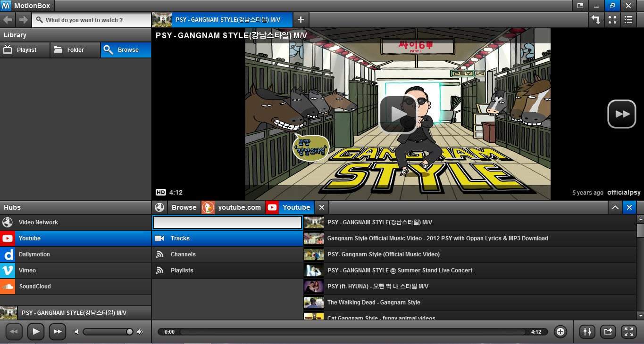
Task: Click the skip-to-previous track button
Action: click(14, 332)
